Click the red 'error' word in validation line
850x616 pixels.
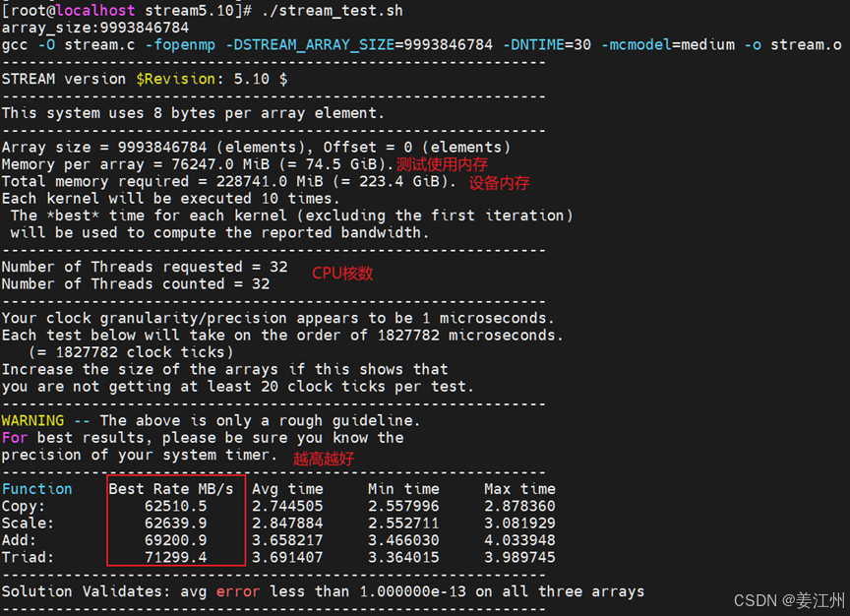coord(238,591)
